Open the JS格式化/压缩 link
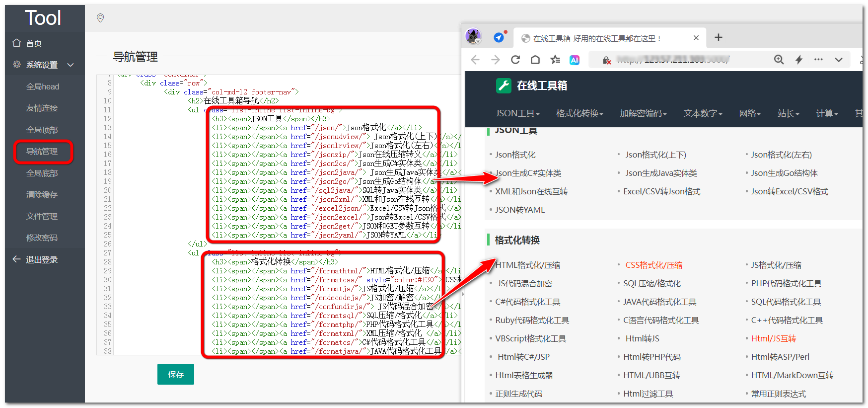The image size is (868, 408). [x=776, y=265]
